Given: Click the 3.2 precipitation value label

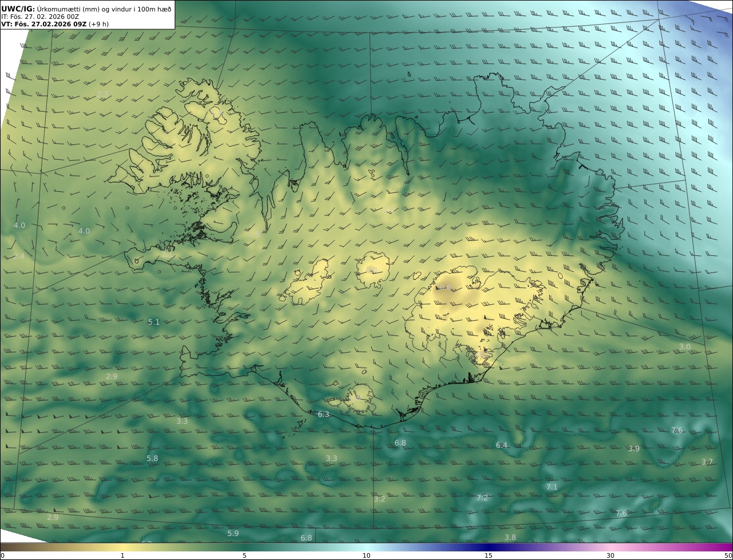Looking at the screenshot, I should [380, 499].
